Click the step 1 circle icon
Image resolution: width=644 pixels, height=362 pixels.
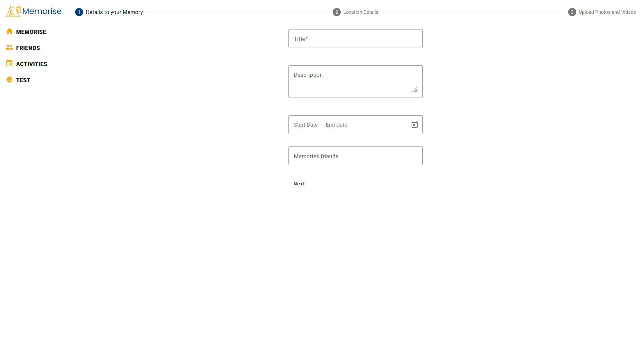pos(79,12)
